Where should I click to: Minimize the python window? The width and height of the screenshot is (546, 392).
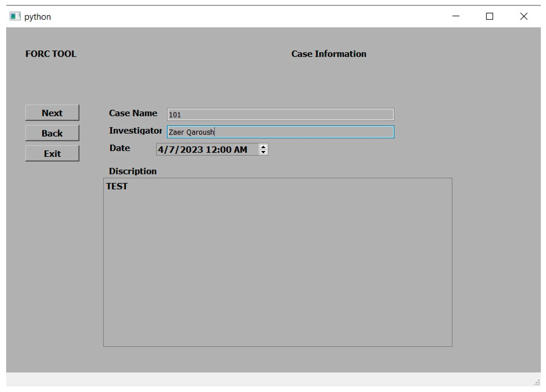(456, 16)
